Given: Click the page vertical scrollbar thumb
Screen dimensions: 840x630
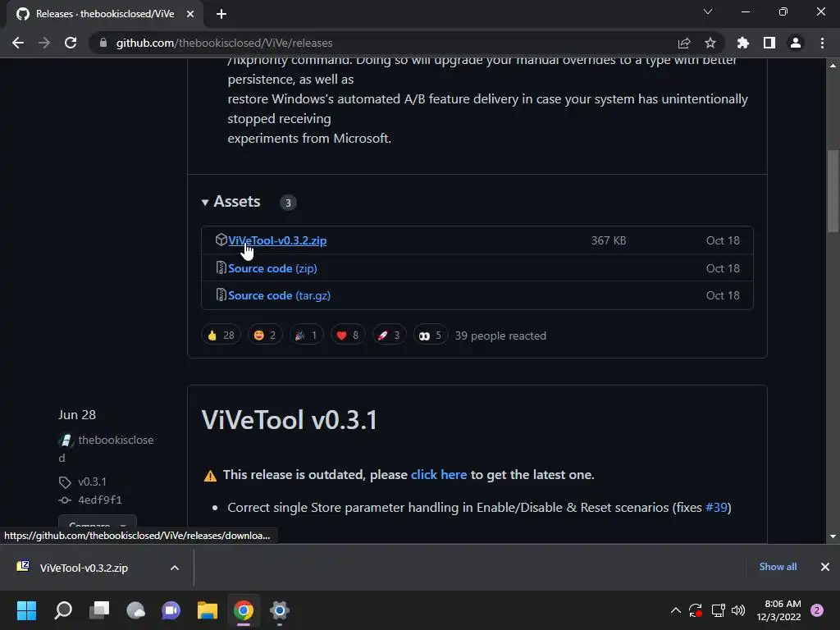Looking at the screenshot, I should tap(833, 190).
